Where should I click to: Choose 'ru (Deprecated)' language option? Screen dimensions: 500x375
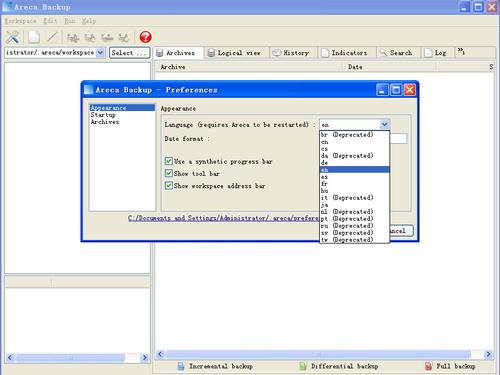pos(354,226)
